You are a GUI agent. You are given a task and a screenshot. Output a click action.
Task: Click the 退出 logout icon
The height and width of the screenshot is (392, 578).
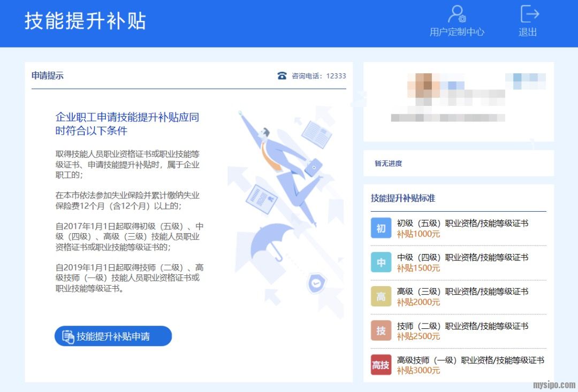pyautogui.click(x=529, y=15)
